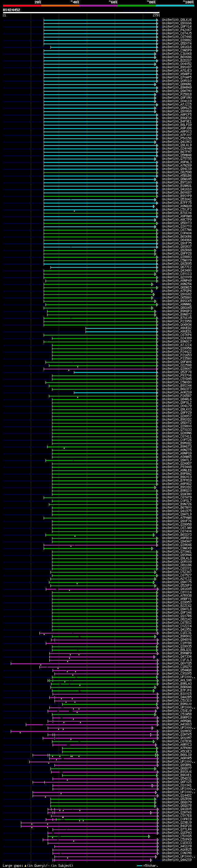Select the label UniRef100_P25818
The width and height of the screenshot is (197, 868).
[x=177, y=94]
